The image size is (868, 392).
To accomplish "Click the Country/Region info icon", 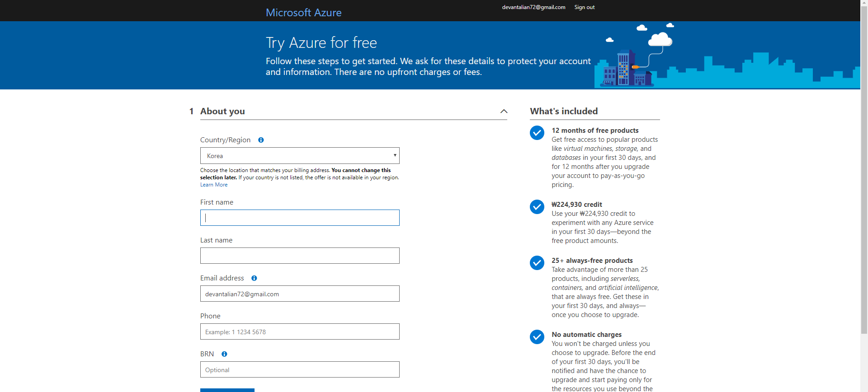I will [261, 140].
